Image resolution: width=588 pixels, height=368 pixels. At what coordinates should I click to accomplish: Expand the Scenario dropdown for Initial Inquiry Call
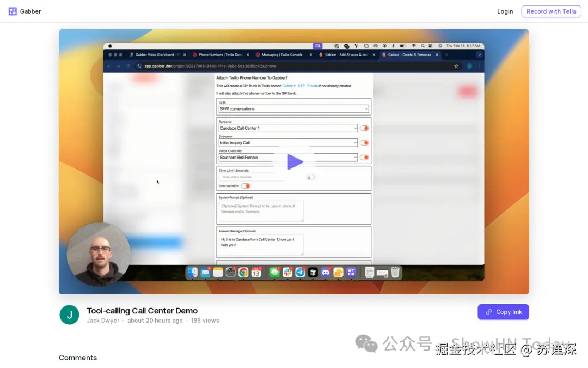click(x=287, y=143)
